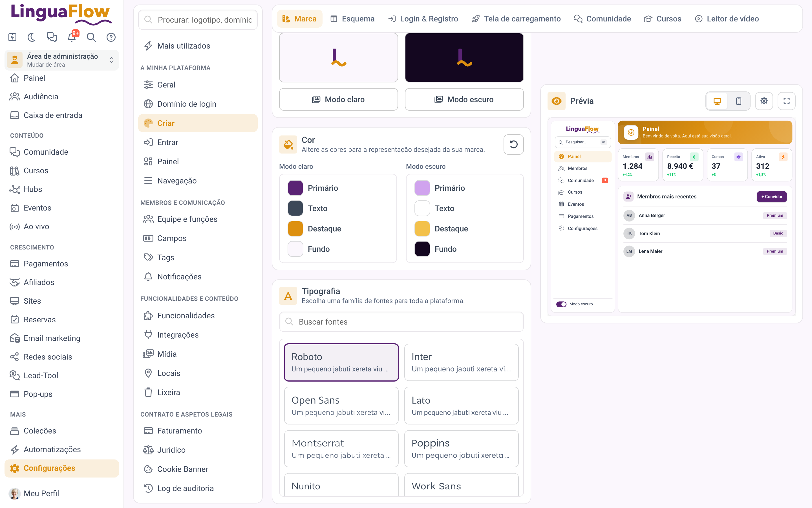Select the Montserrat font card
The width and height of the screenshot is (812, 508).
[x=341, y=448]
